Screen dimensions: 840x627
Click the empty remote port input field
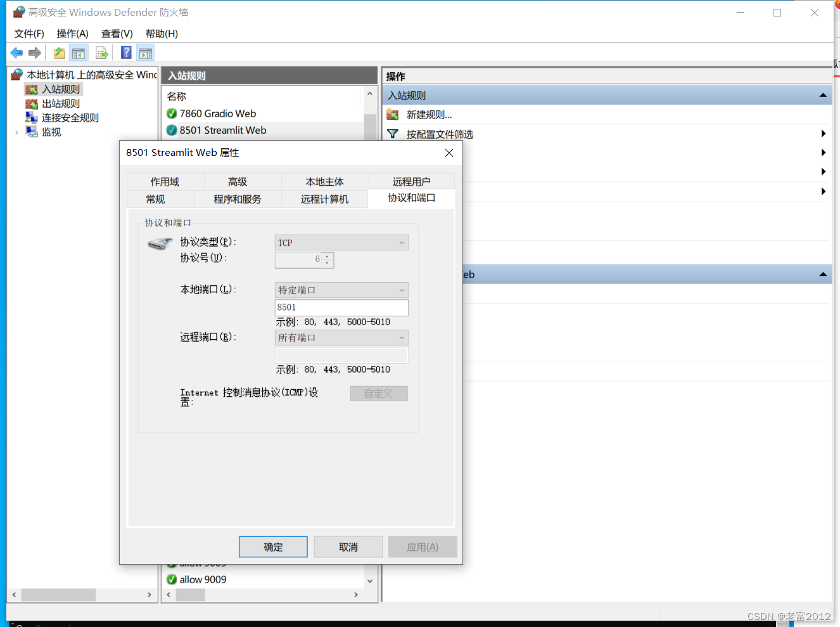tap(341, 355)
